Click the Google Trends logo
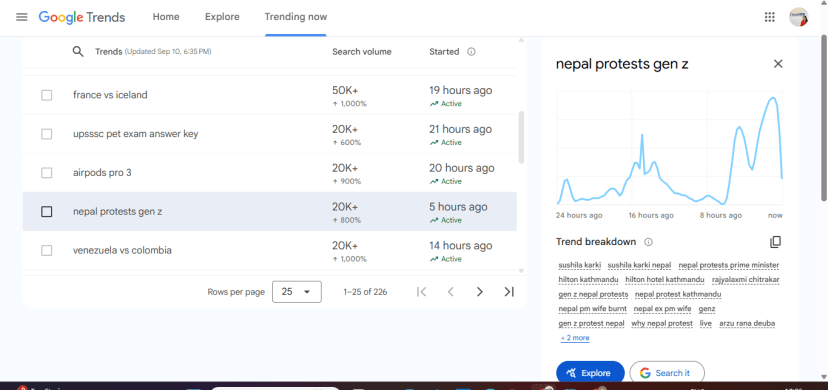 (x=82, y=17)
